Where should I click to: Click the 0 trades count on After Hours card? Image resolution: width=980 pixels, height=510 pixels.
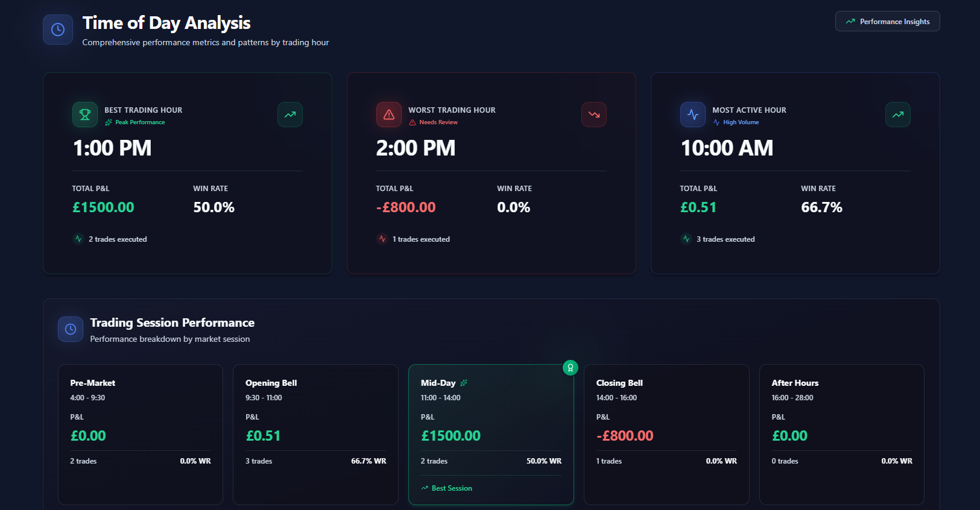click(x=785, y=461)
